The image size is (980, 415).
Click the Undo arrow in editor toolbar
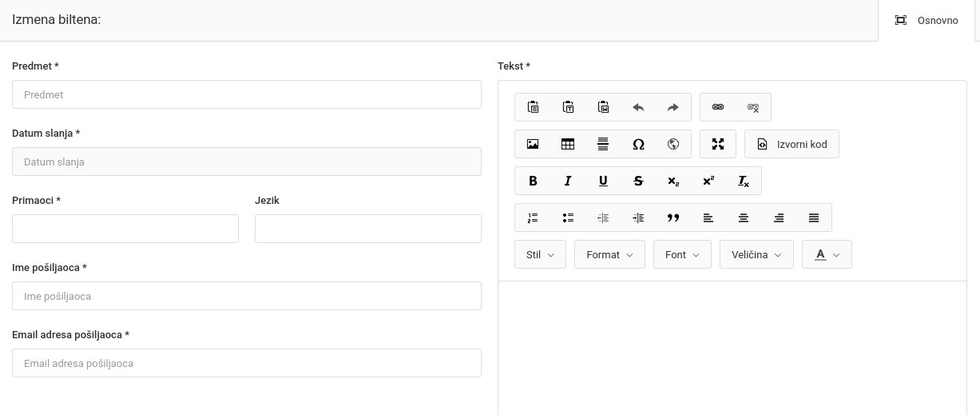(x=638, y=107)
